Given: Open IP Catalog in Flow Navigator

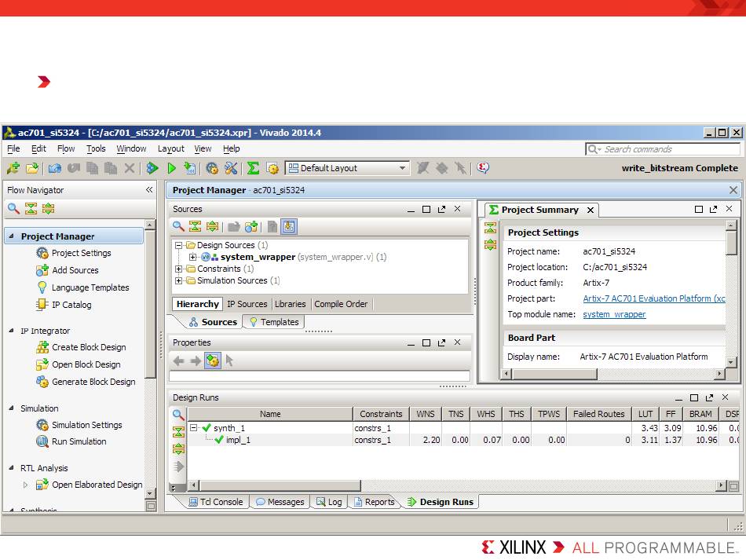Looking at the screenshot, I should click(x=71, y=305).
